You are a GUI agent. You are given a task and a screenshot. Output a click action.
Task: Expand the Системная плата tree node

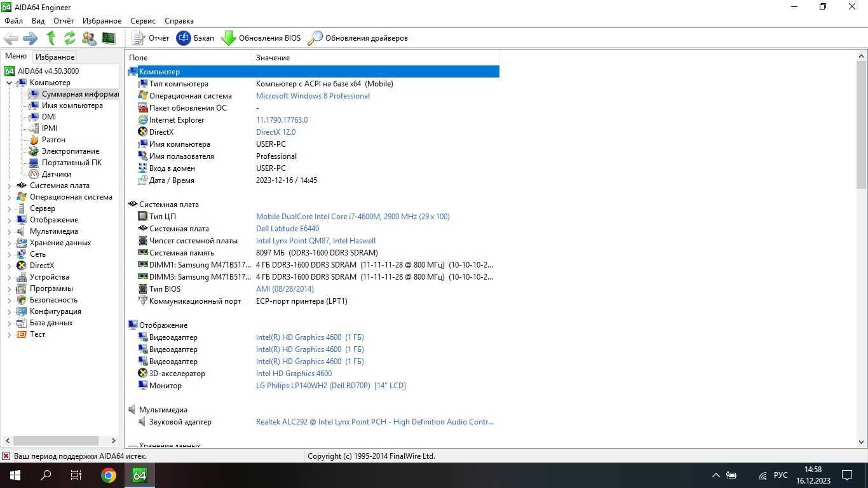9,186
